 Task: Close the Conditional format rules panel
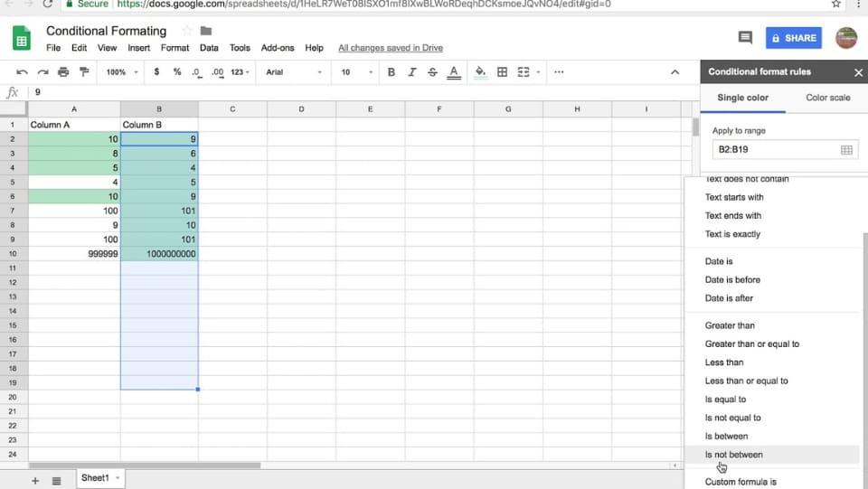click(858, 72)
